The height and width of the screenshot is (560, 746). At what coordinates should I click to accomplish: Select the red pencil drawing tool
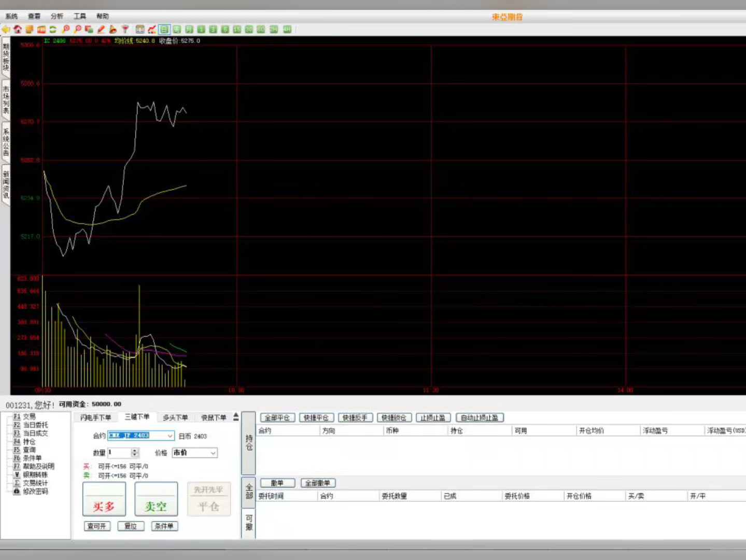[101, 30]
